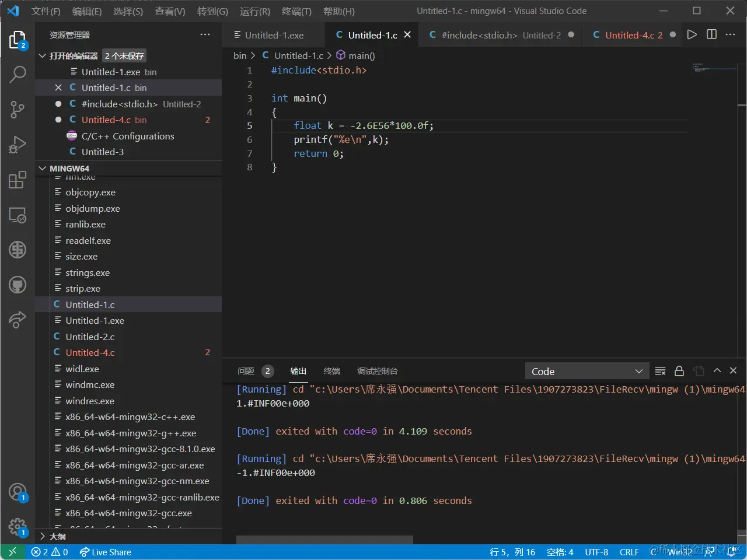Screen dimensions: 747x560
Task: Expand the 大纲 outline section
Action: pyautogui.click(x=42, y=536)
